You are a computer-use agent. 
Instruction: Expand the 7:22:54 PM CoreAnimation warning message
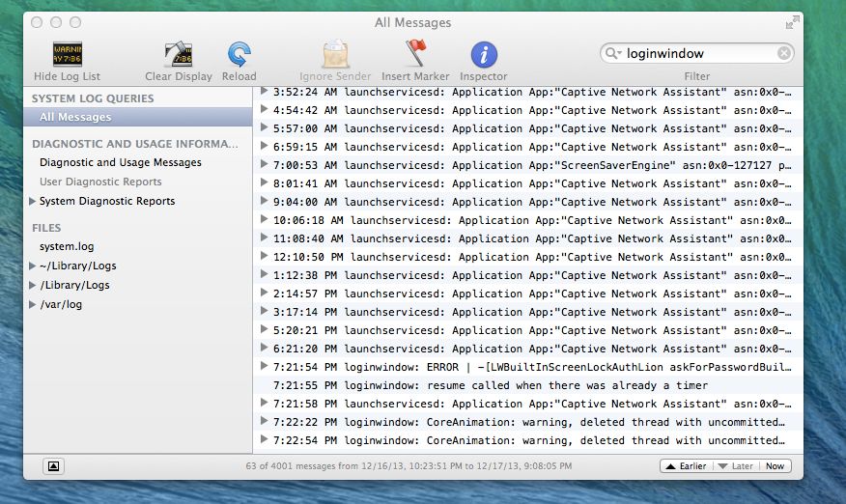point(264,439)
